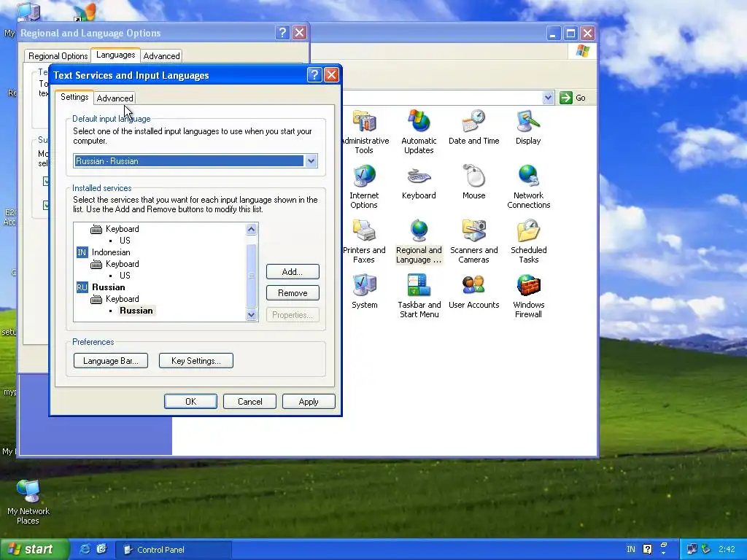Open default input language dropdown
Image resolution: width=747 pixels, height=560 pixels.
click(311, 161)
